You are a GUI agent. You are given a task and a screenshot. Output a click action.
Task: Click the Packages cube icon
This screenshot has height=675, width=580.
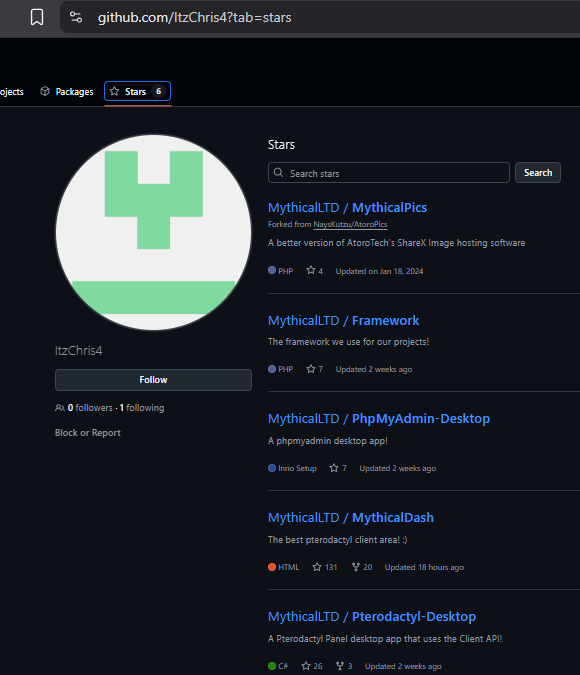tap(45, 91)
